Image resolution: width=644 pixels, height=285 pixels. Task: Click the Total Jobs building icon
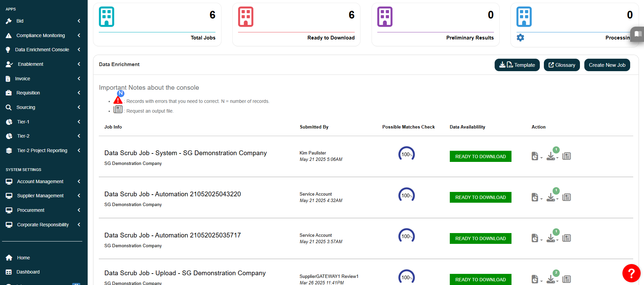tap(107, 17)
